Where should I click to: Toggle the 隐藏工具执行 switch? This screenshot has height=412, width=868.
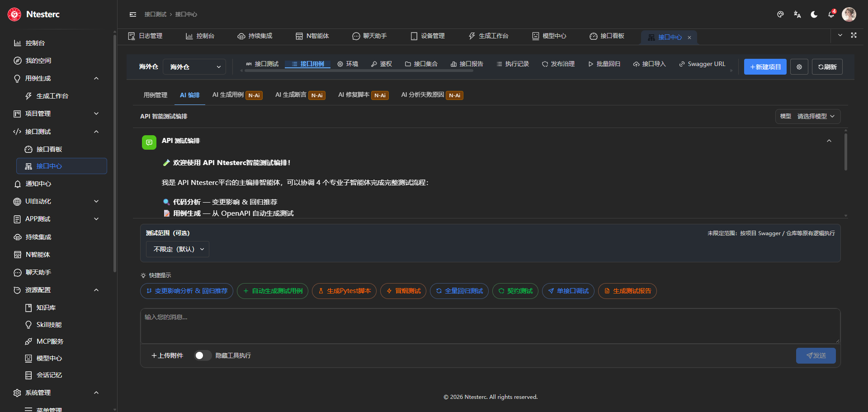203,355
